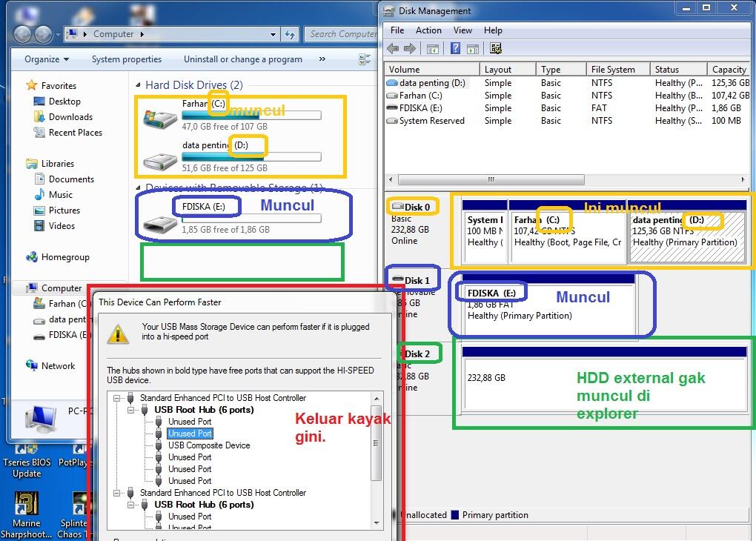Viewport: 756px width, 541px height.
Task: Click the Explorer back navigation button
Action: coord(23,34)
